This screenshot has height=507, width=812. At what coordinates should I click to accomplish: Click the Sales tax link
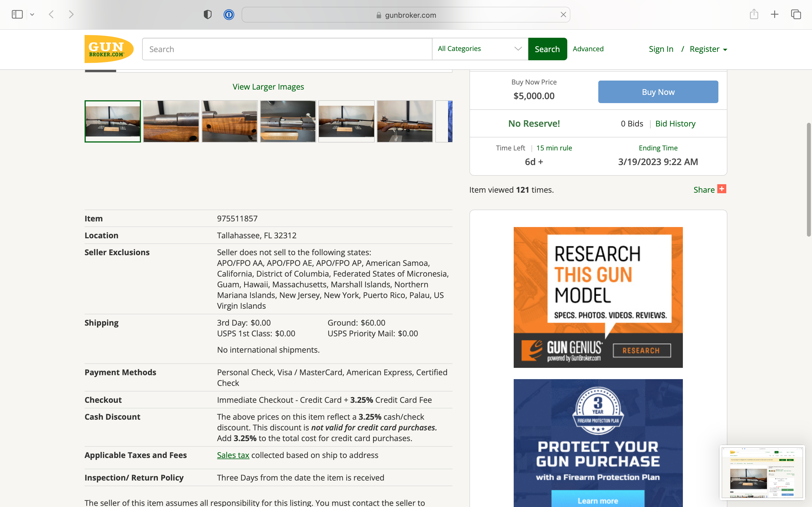(233, 455)
